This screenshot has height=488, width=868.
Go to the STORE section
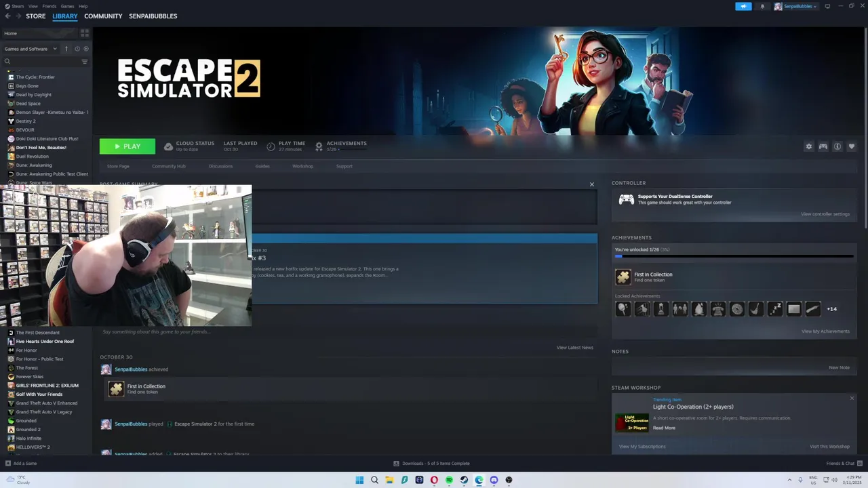pos(35,16)
